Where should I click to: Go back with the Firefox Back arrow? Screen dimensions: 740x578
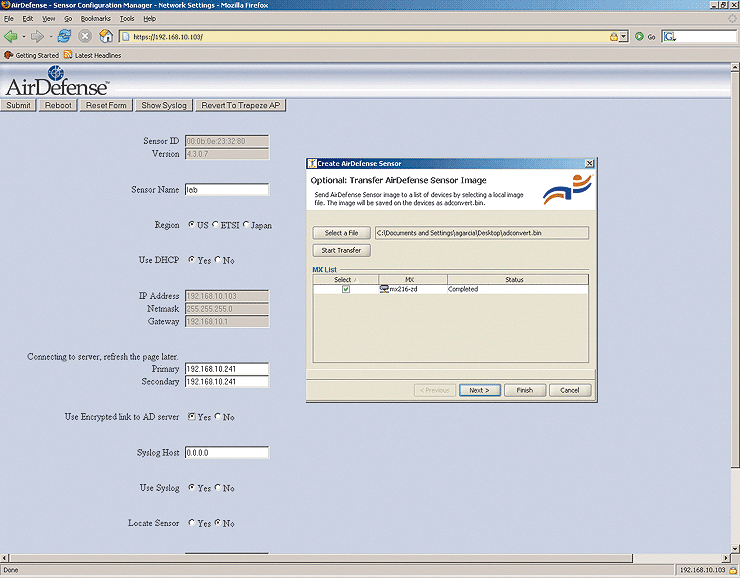10,36
